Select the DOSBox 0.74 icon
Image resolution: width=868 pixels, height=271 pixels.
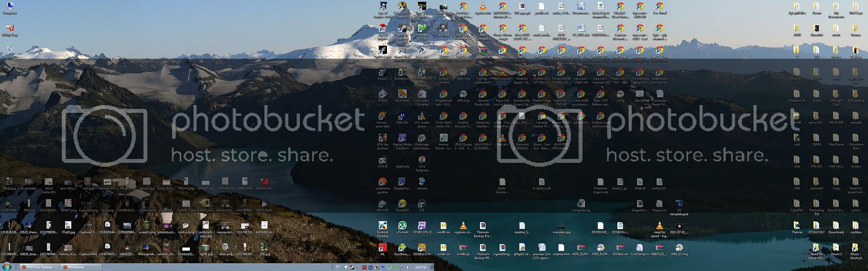422,248
